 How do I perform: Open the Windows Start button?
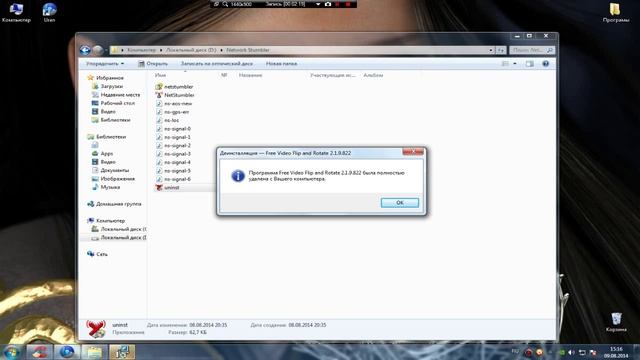coord(11,352)
